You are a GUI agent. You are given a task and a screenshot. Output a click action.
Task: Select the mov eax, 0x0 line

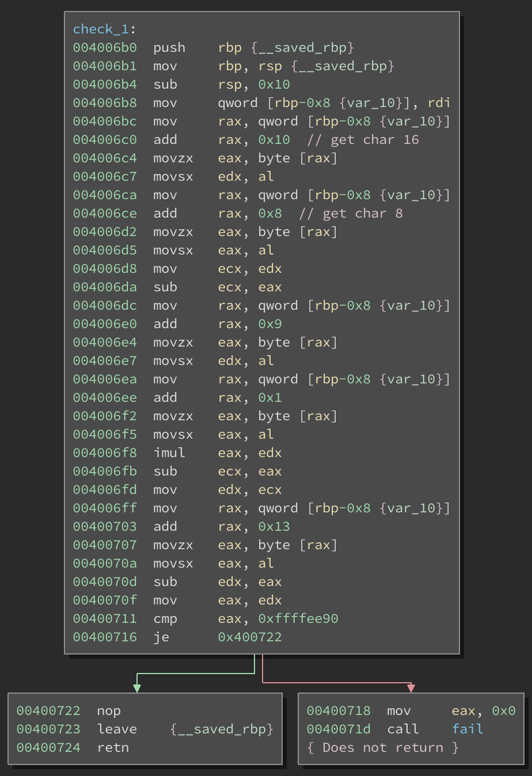tap(411, 710)
